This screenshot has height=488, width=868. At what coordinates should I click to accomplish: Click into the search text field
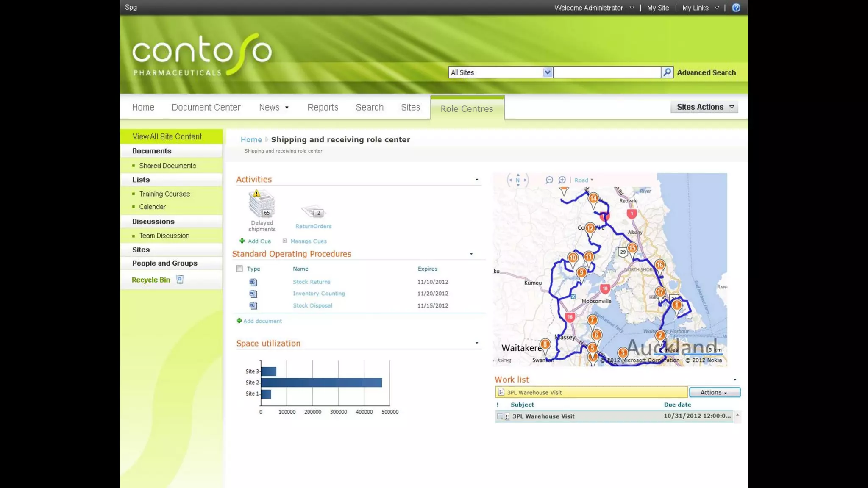[x=607, y=72]
